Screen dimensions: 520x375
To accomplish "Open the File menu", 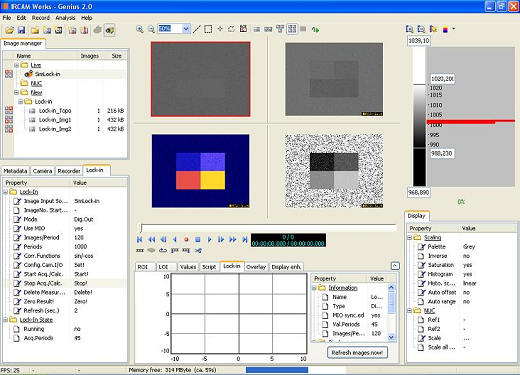I will tap(7, 18).
